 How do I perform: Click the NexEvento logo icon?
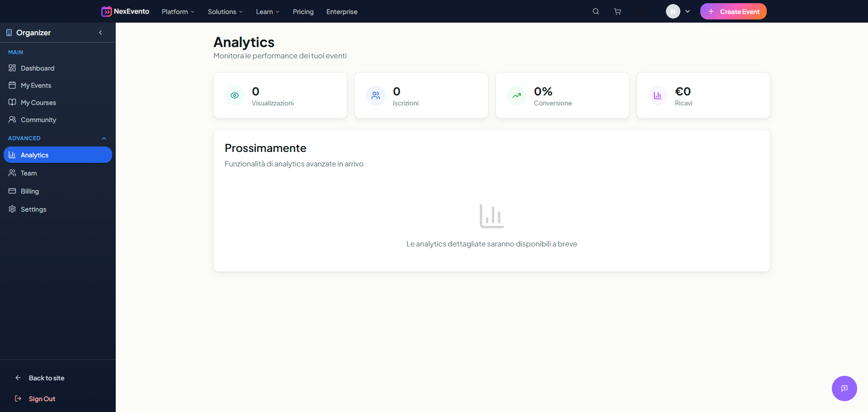[107, 11]
